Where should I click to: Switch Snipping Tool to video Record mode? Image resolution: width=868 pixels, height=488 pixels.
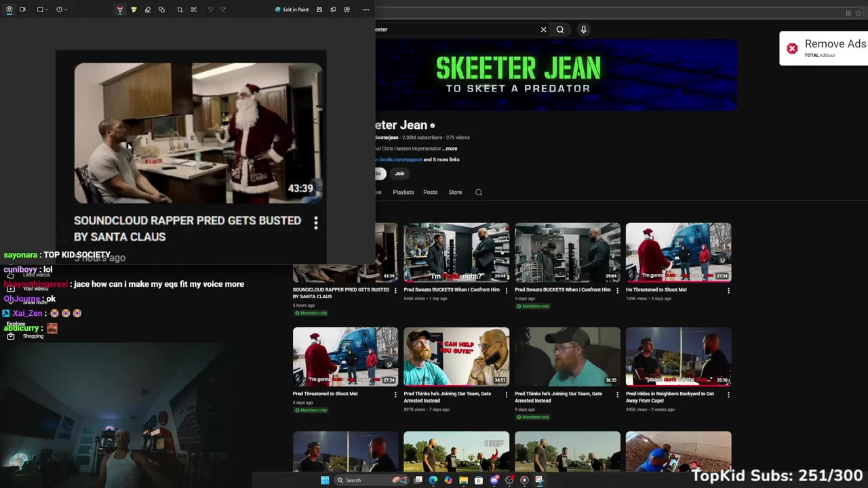pos(22,9)
